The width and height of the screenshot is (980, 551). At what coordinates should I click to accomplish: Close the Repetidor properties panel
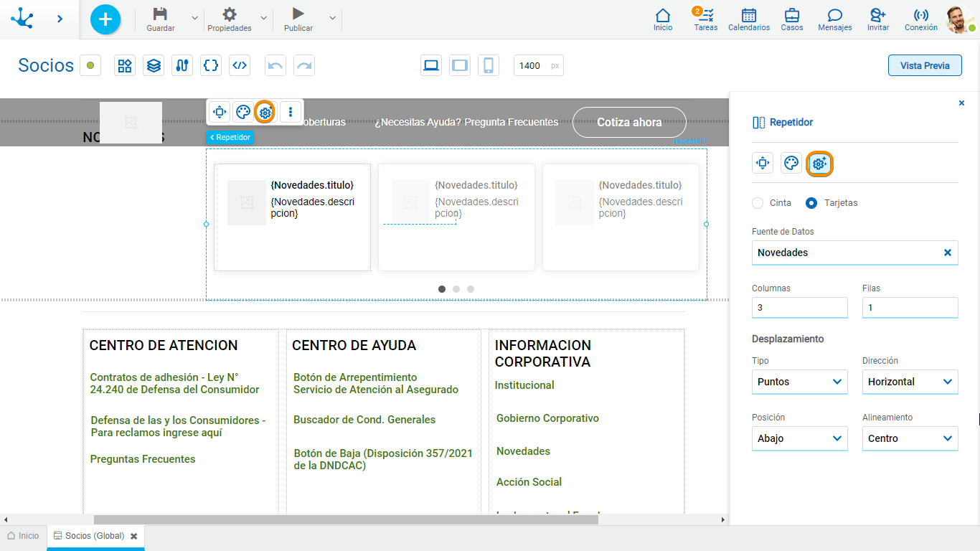coord(961,103)
